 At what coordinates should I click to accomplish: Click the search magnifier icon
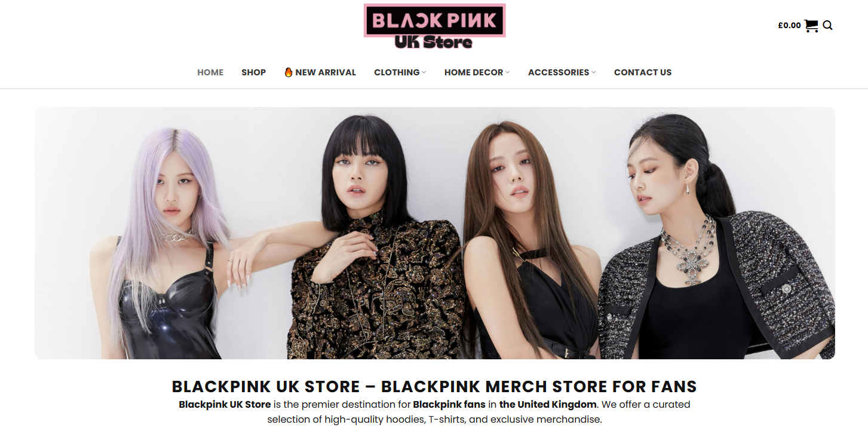tap(827, 25)
